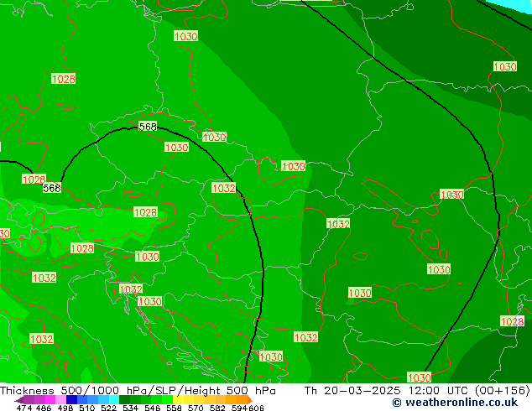Image resolution: width=532 pixels, height=411 pixels.
Task: Click the legend value 474
Action: click(x=24, y=408)
